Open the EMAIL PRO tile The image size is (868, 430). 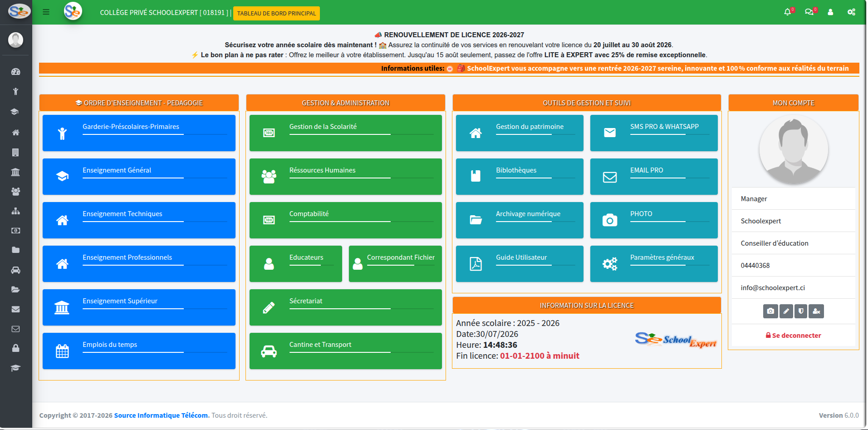click(x=654, y=177)
